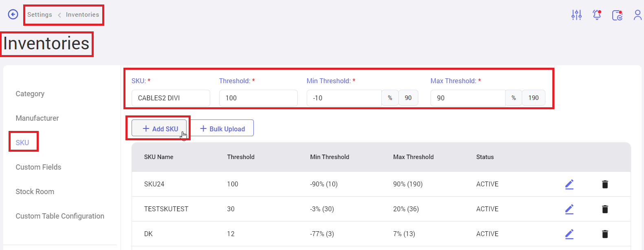This screenshot has width=644, height=250.
Task: Delete the SKU24 row with trash icon
Action: [x=605, y=184]
